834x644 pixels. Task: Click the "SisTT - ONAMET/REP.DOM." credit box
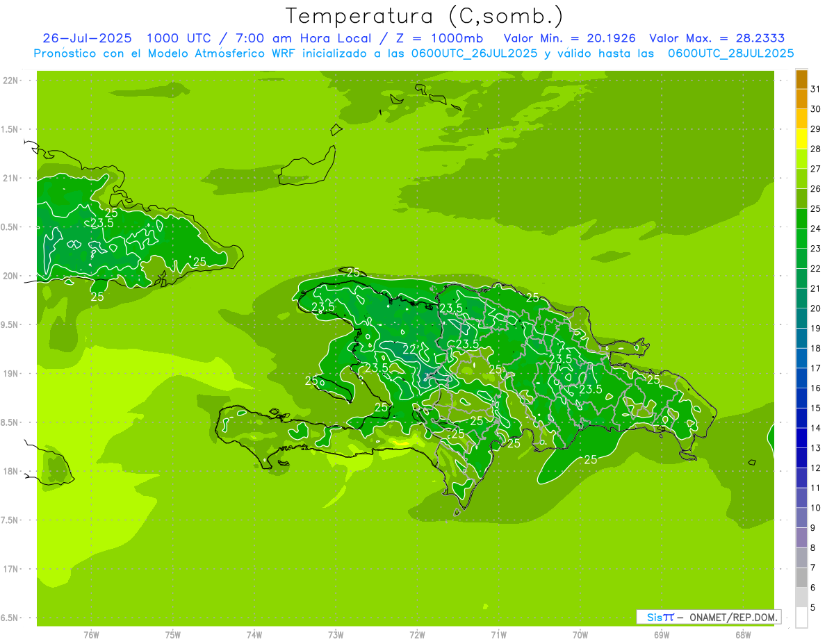coord(709,617)
